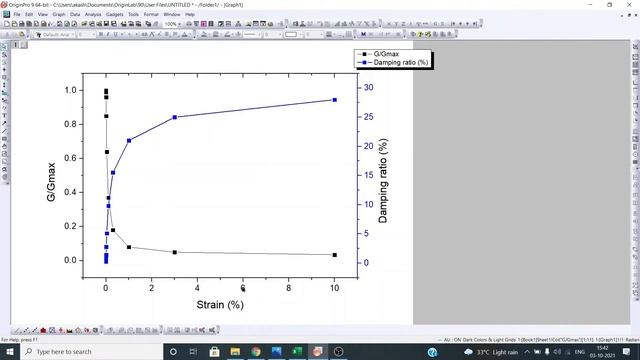Select the Zoom In tool in the Tools toolbar
Viewport: 640px width, 360px height.
(4, 55)
